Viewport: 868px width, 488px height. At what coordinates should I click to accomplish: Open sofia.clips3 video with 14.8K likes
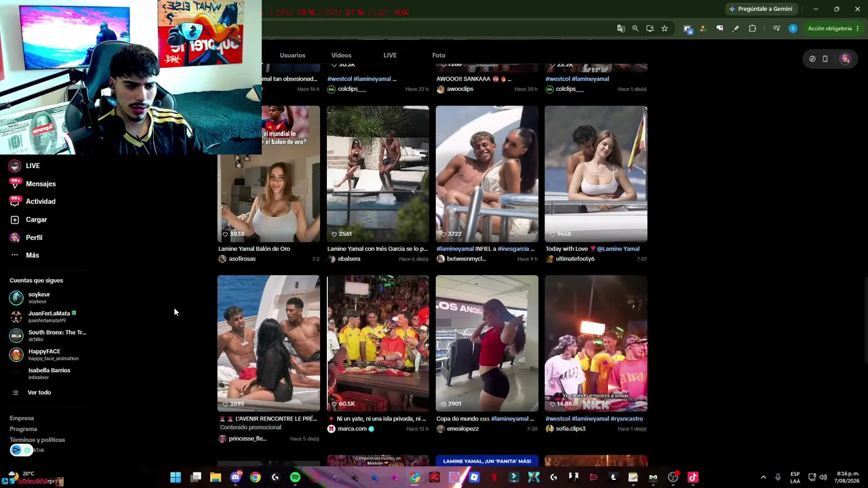[x=596, y=344]
